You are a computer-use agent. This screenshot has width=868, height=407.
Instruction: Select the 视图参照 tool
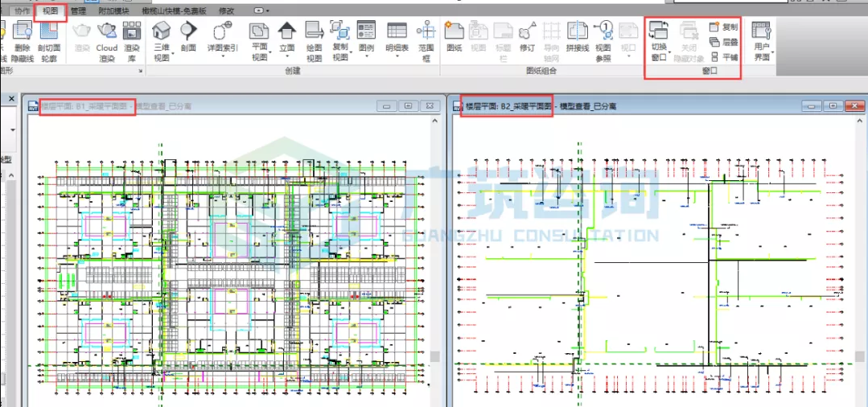pyautogui.click(x=603, y=42)
